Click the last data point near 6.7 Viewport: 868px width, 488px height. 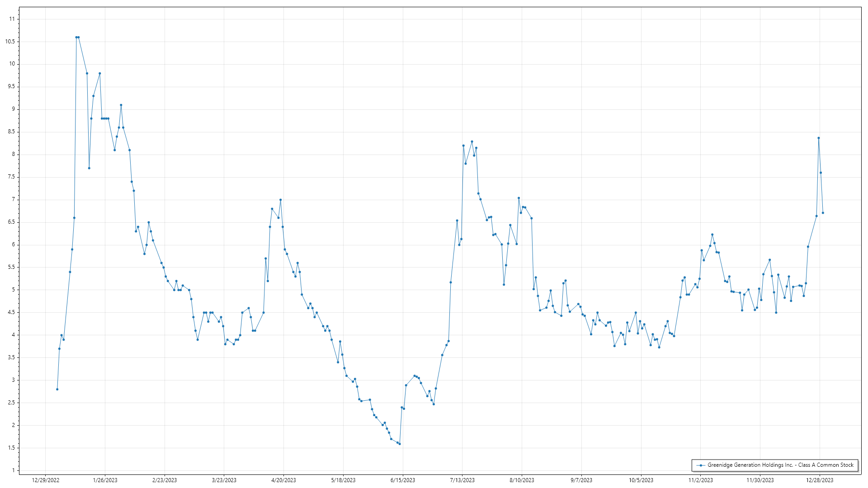[823, 213]
